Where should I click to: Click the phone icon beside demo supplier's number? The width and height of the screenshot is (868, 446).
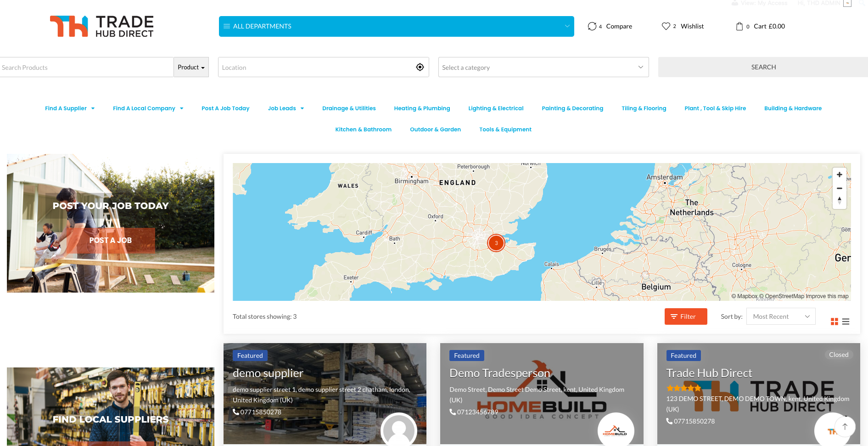click(x=236, y=412)
